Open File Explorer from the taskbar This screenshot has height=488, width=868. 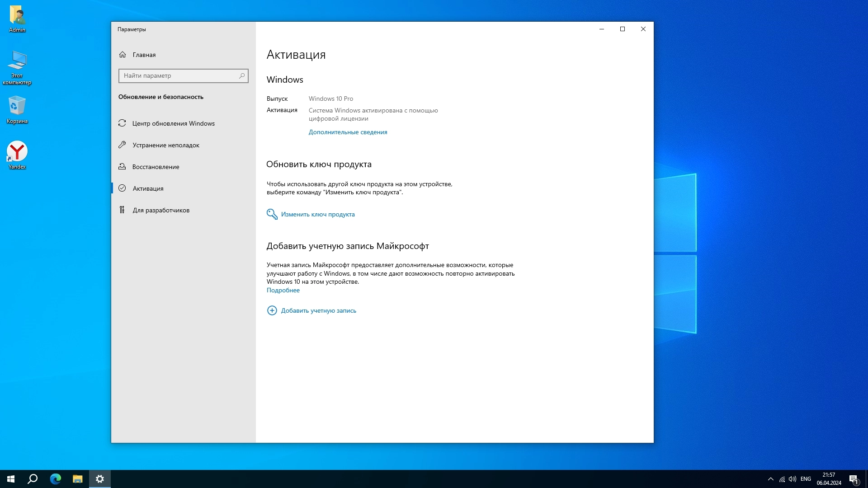tap(77, 479)
